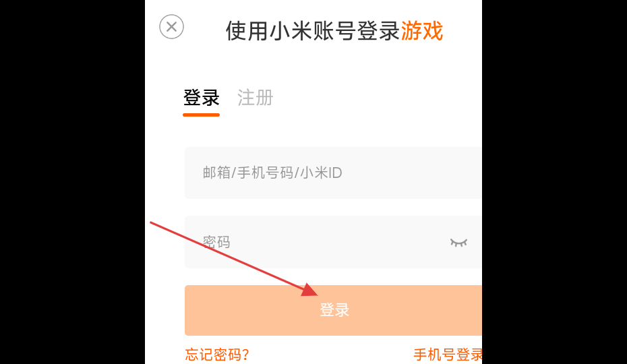Image resolution: width=627 pixels, height=364 pixels.
Task: Click the 登录 label on orange button
Action: coord(334,310)
